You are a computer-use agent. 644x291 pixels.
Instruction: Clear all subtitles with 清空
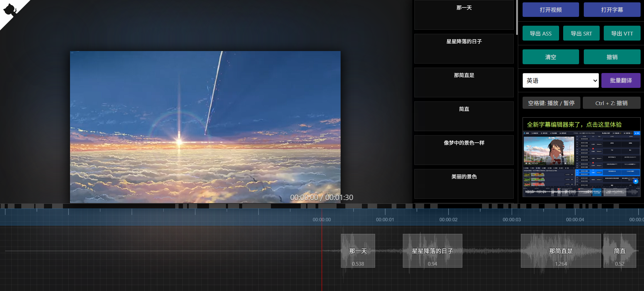(x=551, y=57)
